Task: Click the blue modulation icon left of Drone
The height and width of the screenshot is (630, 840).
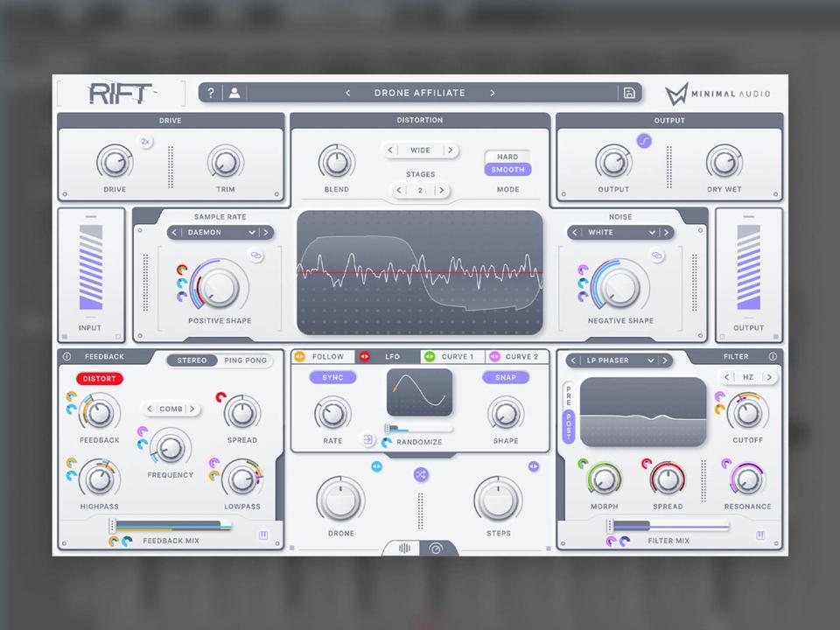Action: [x=376, y=466]
